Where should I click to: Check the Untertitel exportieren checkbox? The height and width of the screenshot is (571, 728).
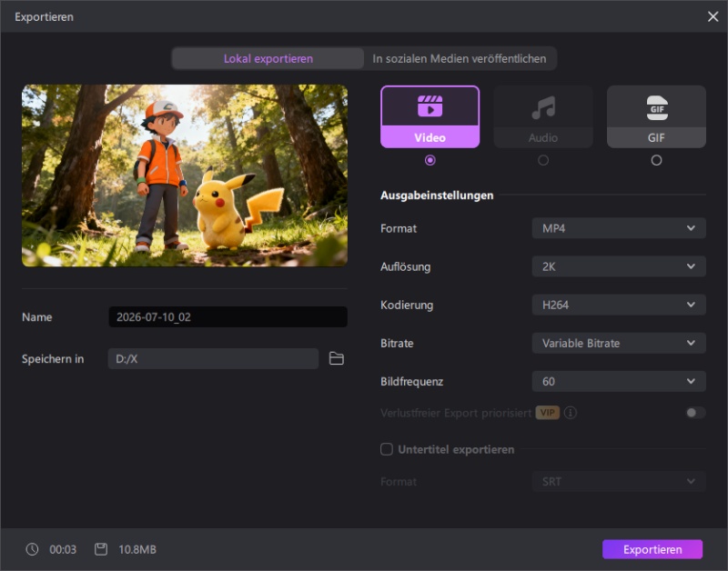pos(386,449)
